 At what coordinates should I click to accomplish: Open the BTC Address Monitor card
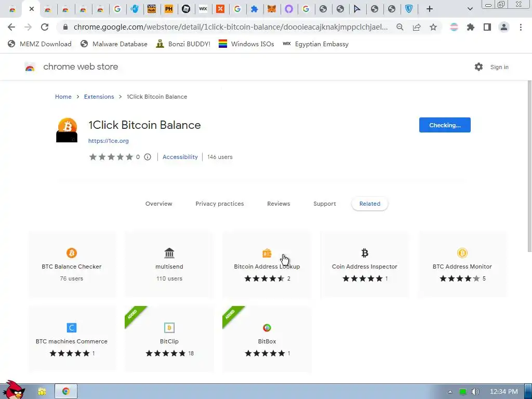point(462,264)
